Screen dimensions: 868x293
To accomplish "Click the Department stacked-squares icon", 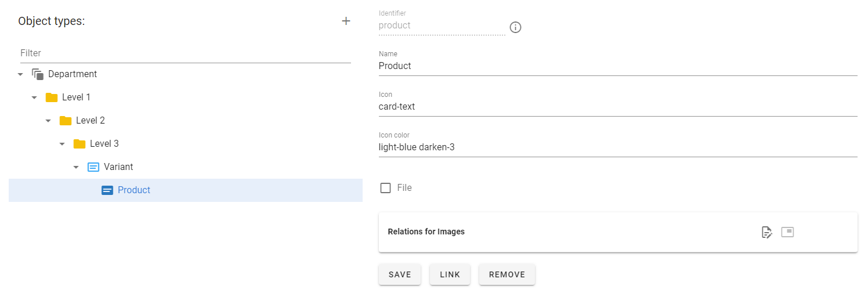I will (38, 74).
